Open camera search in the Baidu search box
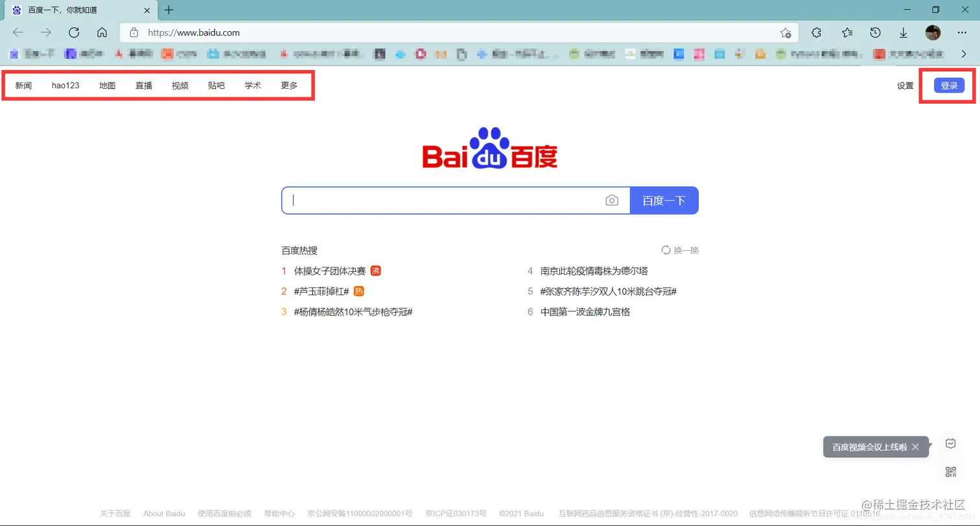The image size is (980, 526). pos(612,200)
